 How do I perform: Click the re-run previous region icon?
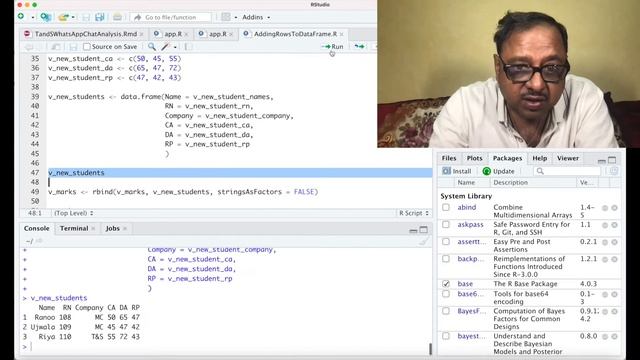tap(359, 47)
